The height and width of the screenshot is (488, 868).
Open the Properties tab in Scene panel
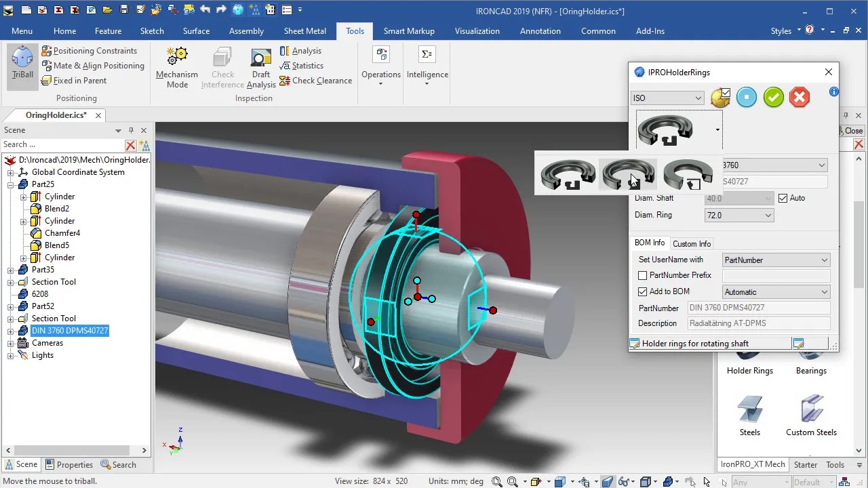tap(69, 465)
